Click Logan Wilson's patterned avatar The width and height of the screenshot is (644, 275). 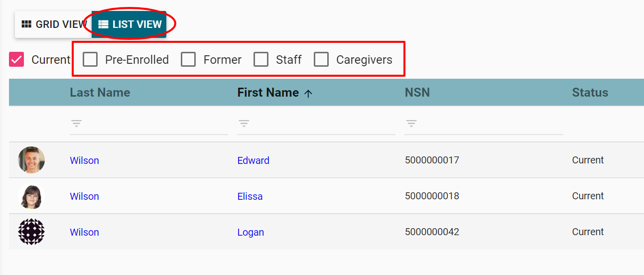tap(31, 232)
